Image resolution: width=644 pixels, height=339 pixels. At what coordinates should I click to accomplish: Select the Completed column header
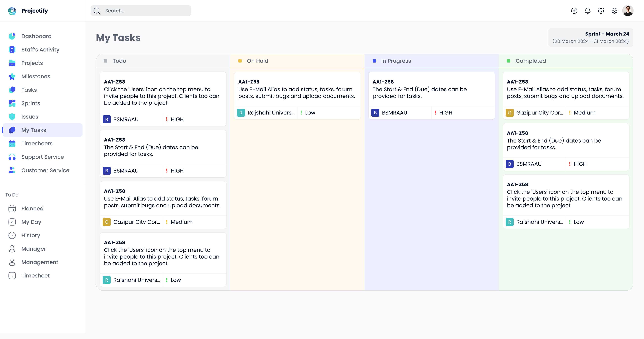pyautogui.click(x=530, y=61)
